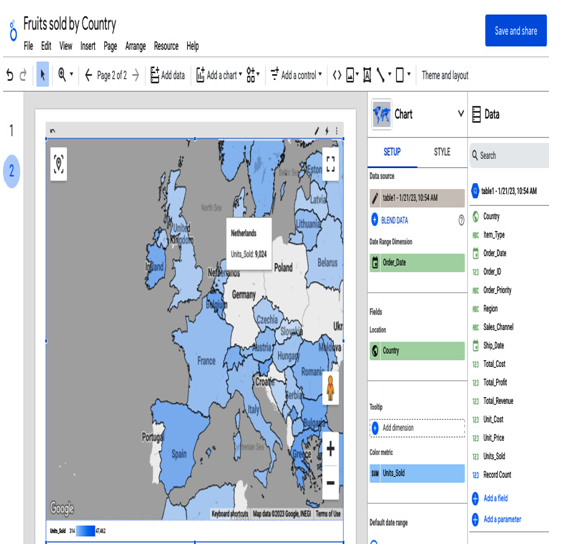Expand the Chart type chevron
Image resolution: width=563 pixels, height=548 pixels.
point(461,114)
